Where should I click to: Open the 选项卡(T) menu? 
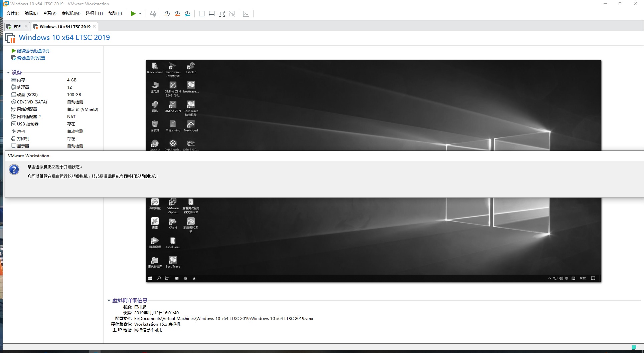(94, 13)
